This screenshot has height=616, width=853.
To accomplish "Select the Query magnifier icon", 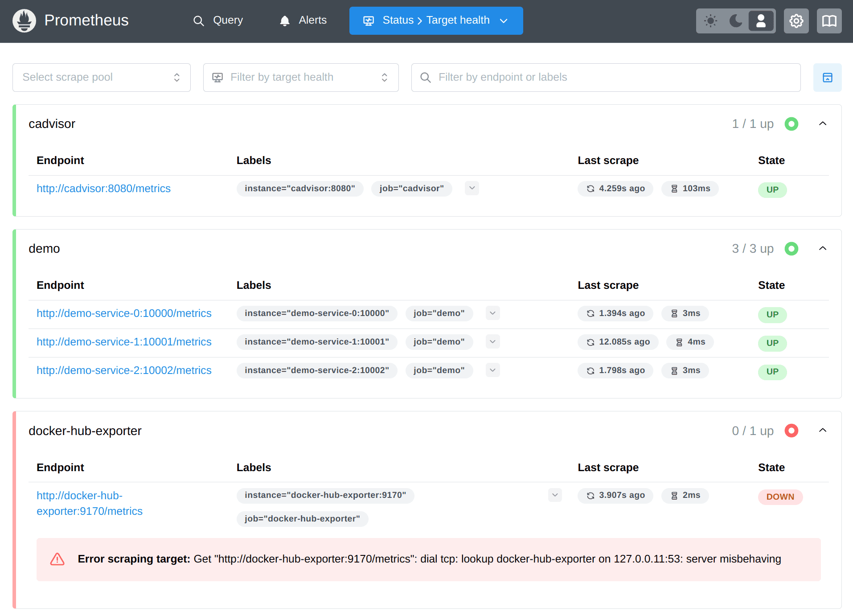I will pos(199,21).
